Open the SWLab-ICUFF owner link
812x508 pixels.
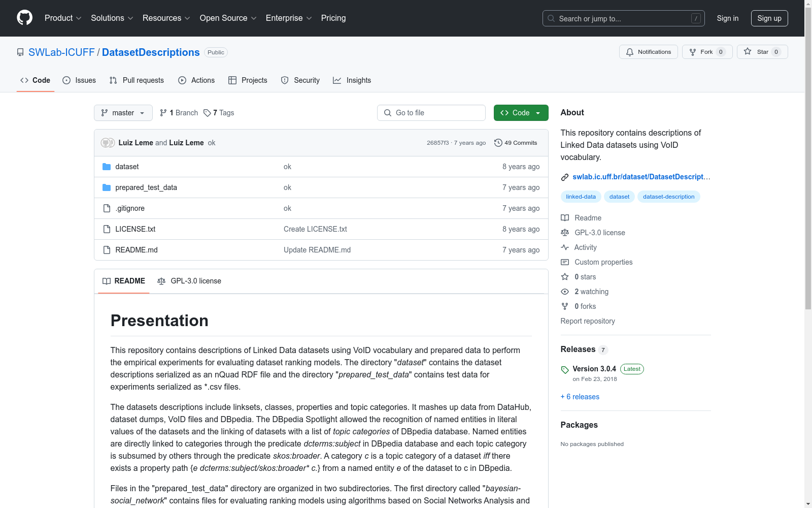tap(61, 52)
